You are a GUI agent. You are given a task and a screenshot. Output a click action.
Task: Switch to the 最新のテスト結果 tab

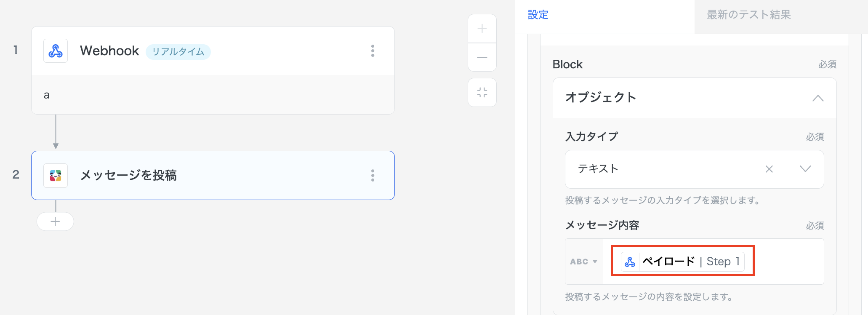coord(748,15)
